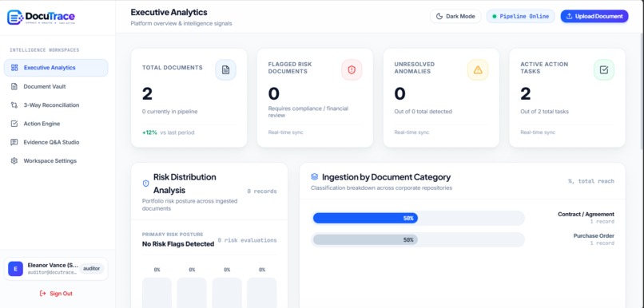Click "Out of 0 total detected" text

pyautogui.click(x=423, y=112)
